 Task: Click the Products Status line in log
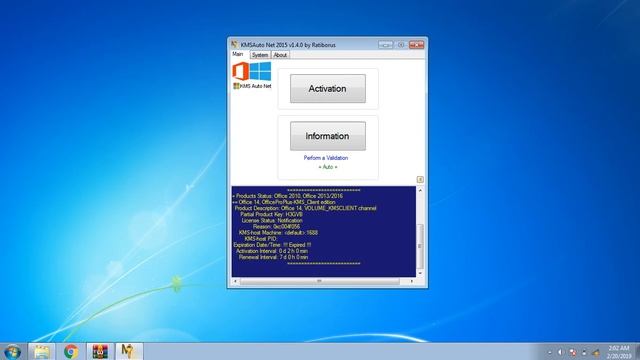(288, 196)
